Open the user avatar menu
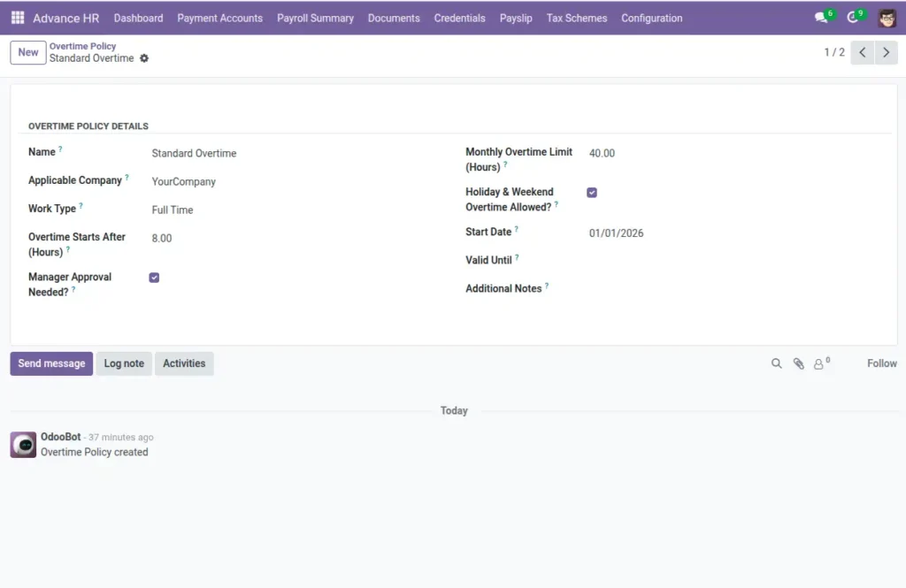Viewport: 906px width, 588px height. coord(887,18)
